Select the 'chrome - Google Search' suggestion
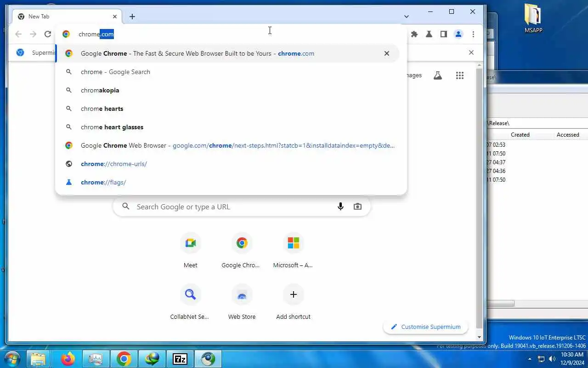Screen dimensions: 588x368 pos(227,72)
